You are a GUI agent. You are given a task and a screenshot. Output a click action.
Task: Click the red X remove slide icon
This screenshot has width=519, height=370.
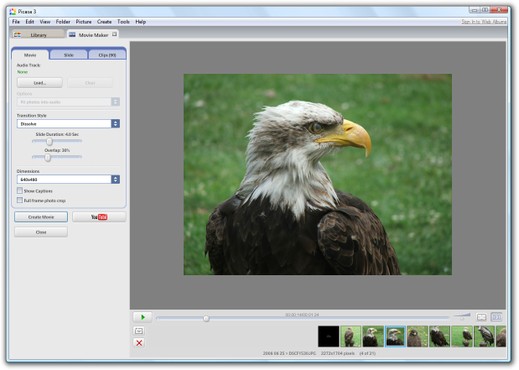pyautogui.click(x=139, y=343)
